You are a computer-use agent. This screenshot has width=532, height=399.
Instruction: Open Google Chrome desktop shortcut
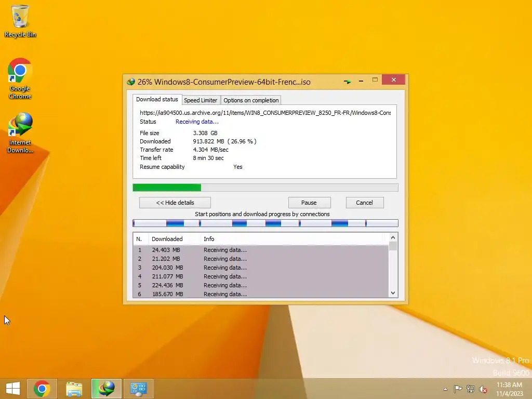coord(20,79)
